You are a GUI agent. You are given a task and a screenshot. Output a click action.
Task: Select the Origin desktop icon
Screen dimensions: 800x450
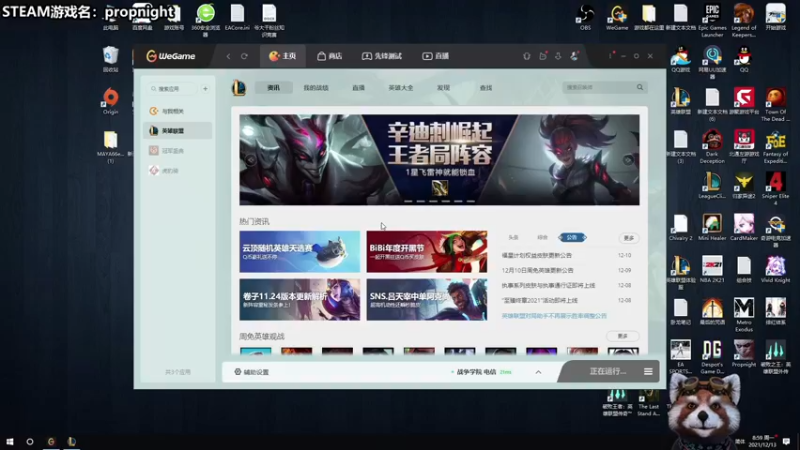tap(110, 101)
